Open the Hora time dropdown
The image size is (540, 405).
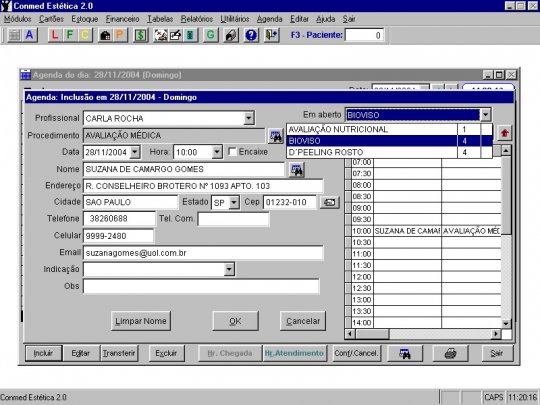coord(217,152)
